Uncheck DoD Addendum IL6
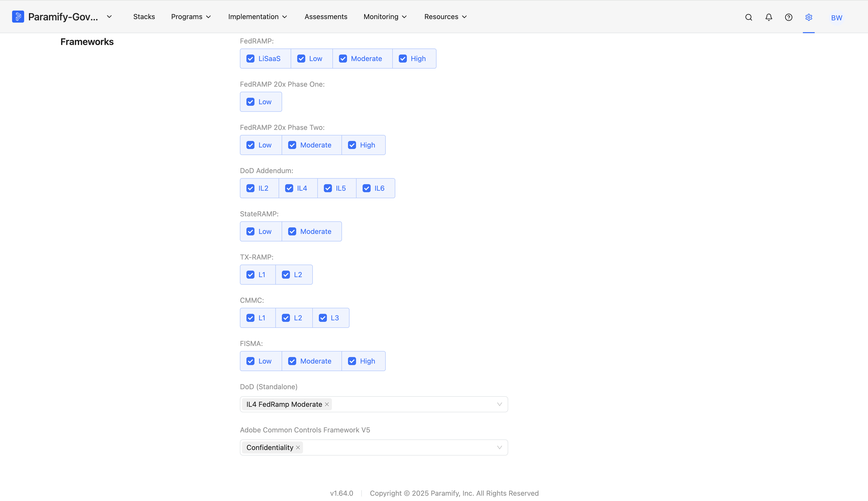868x501 pixels. click(x=366, y=188)
